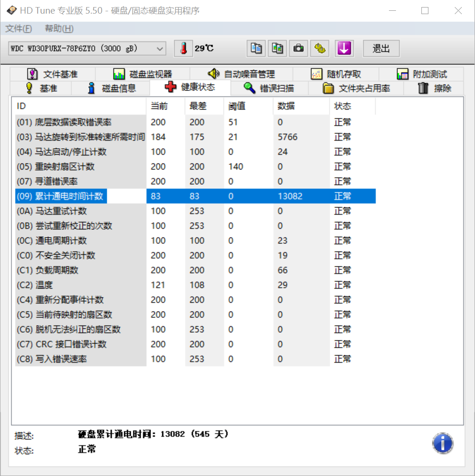This screenshot has height=476, width=475.
Task: Click data value 13082 in the highlighted row
Action: (290, 196)
